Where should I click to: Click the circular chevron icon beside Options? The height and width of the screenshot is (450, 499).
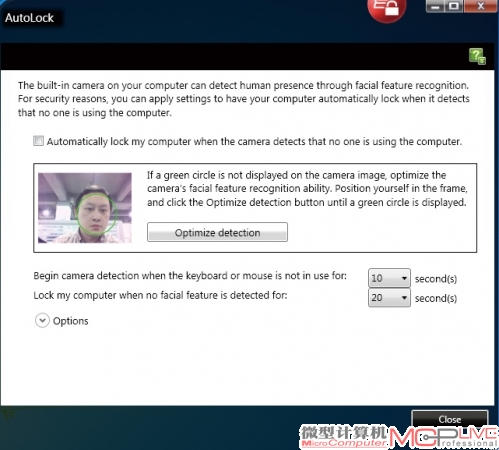pyautogui.click(x=42, y=321)
